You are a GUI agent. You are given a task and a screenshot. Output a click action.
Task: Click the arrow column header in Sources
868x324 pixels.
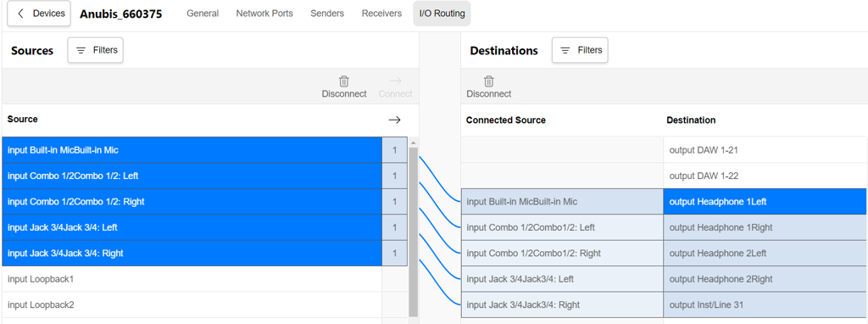point(394,120)
